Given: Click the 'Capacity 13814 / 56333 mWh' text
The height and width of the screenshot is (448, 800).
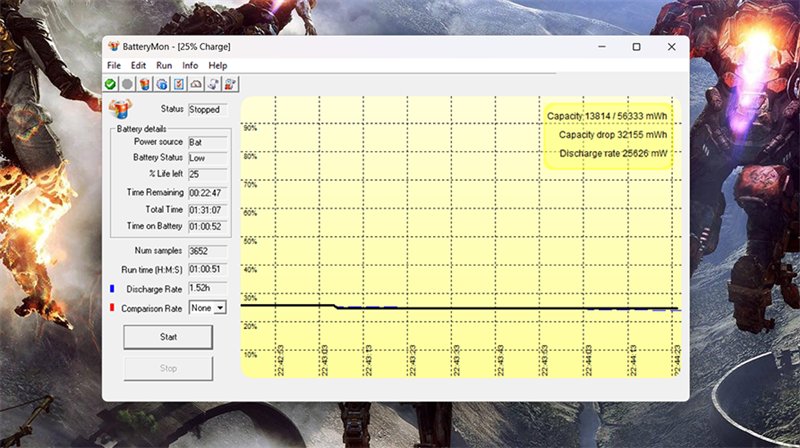Looking at the screenshot, I should coord(607,116).
